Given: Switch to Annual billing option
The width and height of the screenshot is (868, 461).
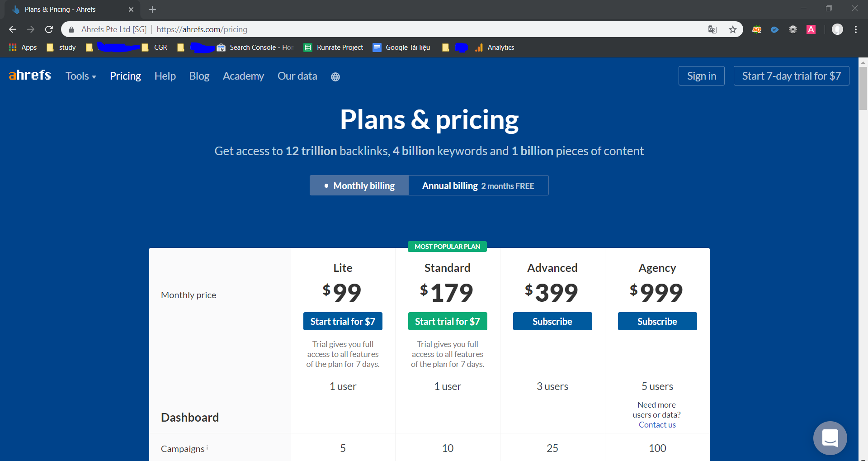Looking at the screenshot, I should 478,185.
